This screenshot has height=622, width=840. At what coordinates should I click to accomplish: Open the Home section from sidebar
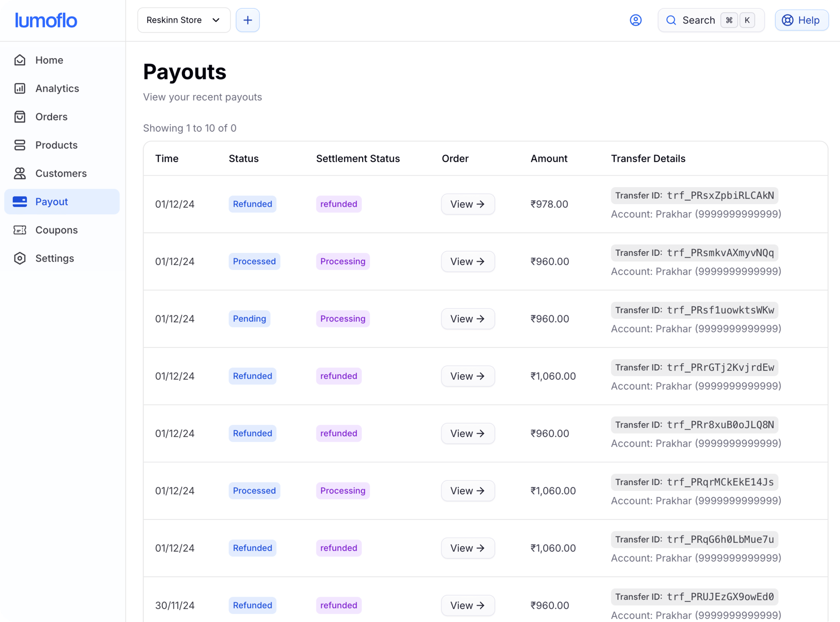pos(20,60)
